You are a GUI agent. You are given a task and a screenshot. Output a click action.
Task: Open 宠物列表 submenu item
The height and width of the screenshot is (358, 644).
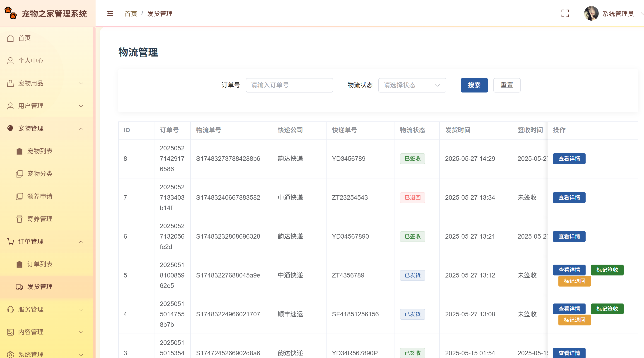(x=39, y=151)
